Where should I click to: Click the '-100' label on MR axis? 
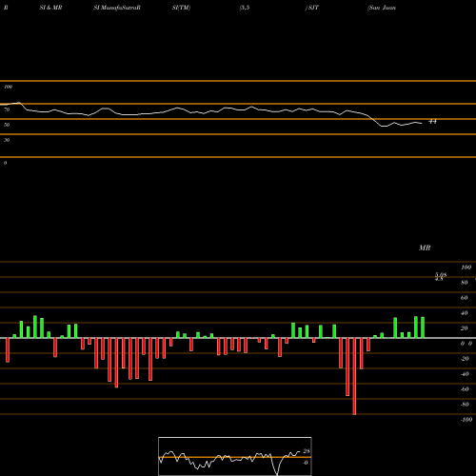(x=466, y=420)
